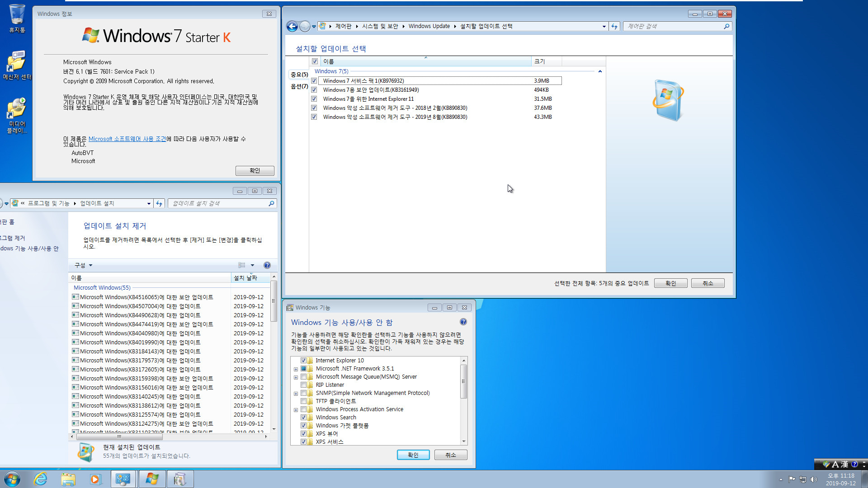Launch Internet Explorer from the taskbar
868x488 pixels.
click(x=41, y=479)
